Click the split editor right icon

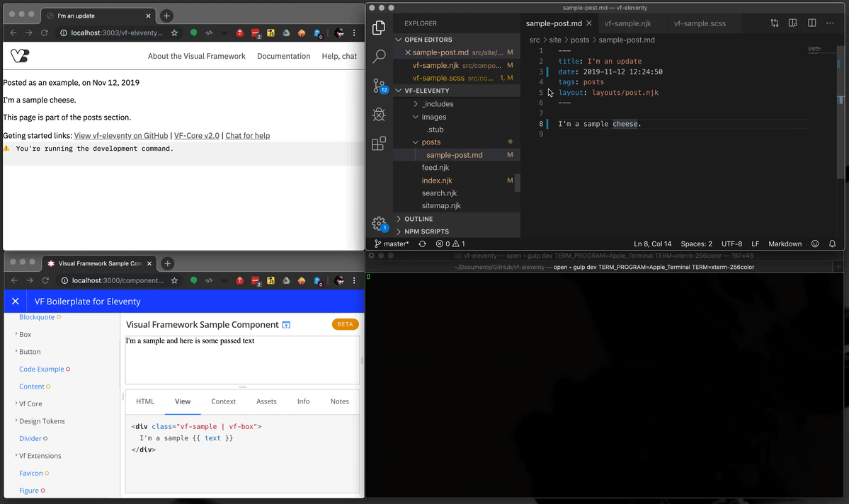(x=812, y=23)
